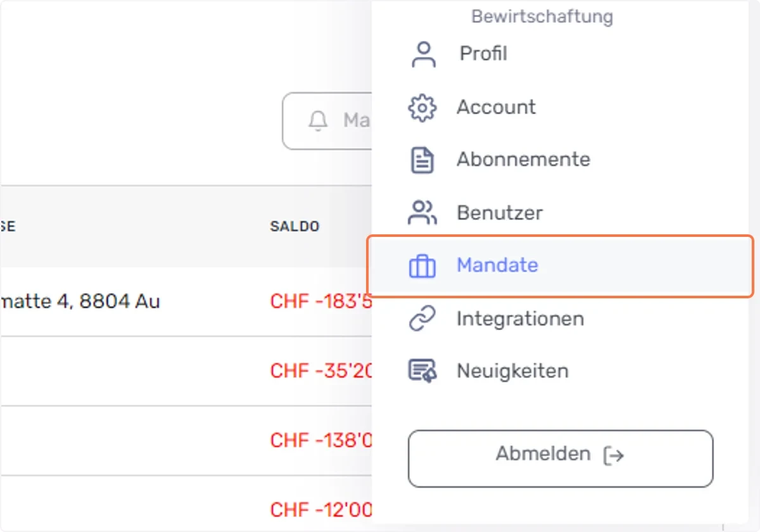Click the address cell '4, 8804 Au'
The width and height of the screenshot is (760, 532).
point(80,301)
